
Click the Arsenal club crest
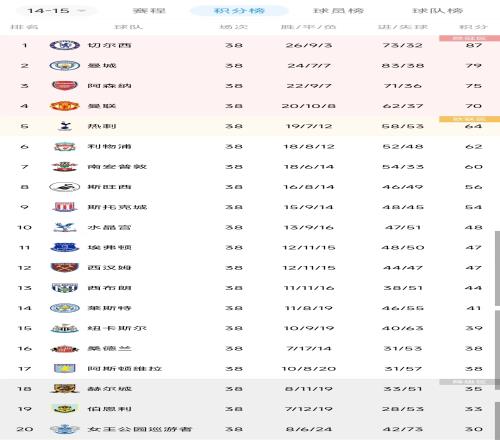(65, 86)
